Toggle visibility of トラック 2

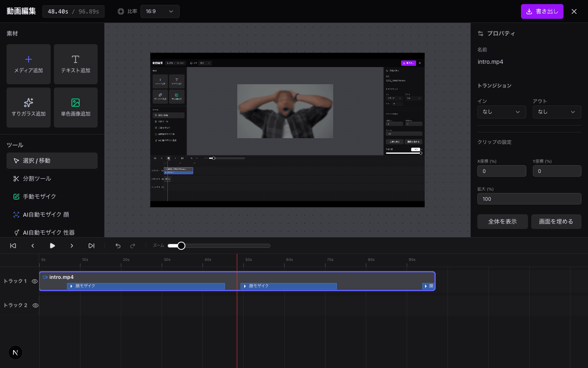pyautogui.click(x=36, y=305)
